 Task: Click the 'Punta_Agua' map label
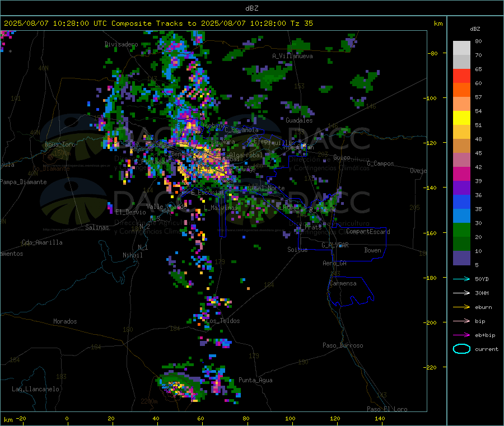coord(255,380)
